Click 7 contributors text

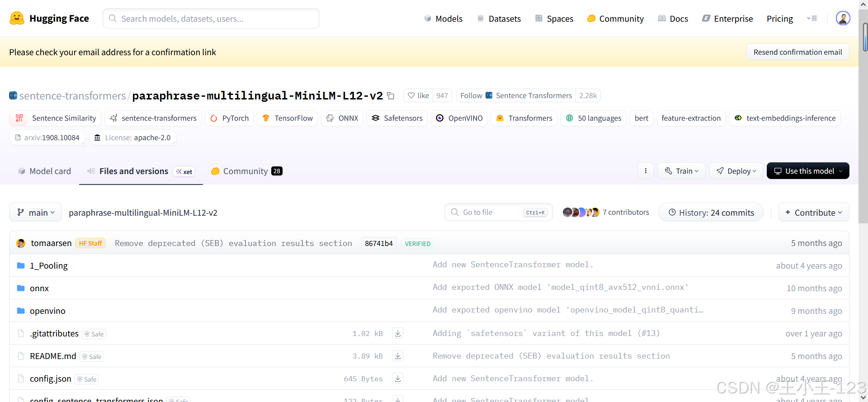click(626, 212)
